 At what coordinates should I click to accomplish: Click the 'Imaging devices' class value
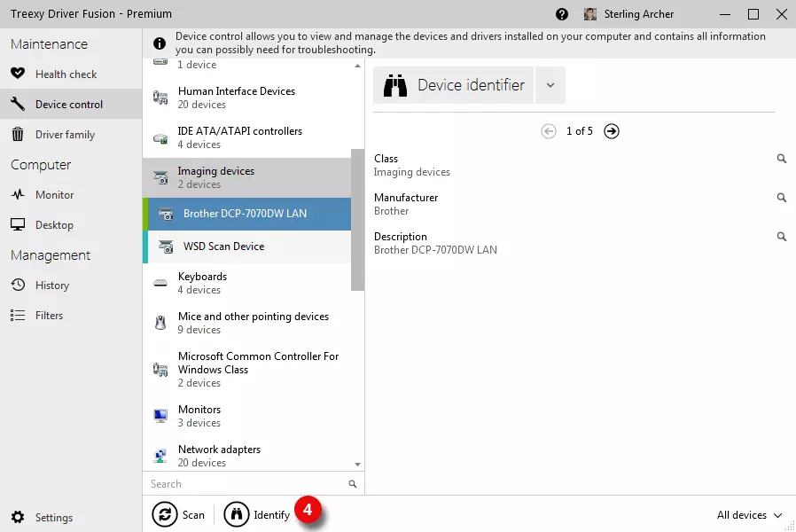(x=411, y=172)
